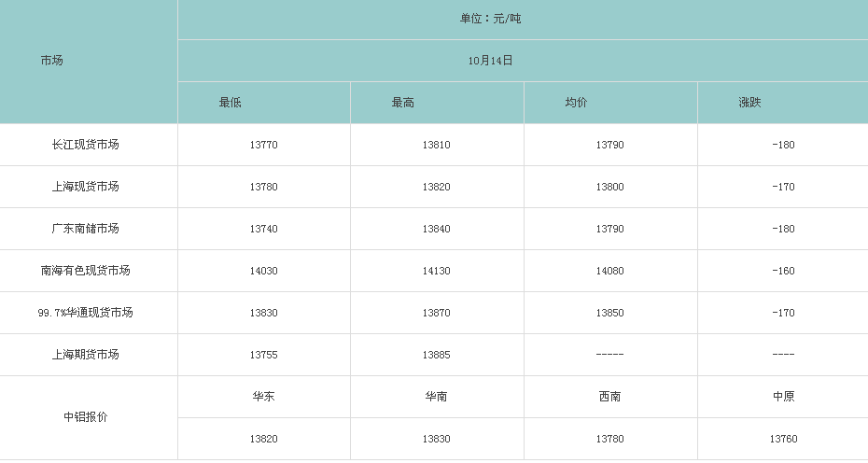Click the 上海期货市场 row label
The width and height of the screenshot is (868, 463).
pyautogui.click(x=85, y=355)
